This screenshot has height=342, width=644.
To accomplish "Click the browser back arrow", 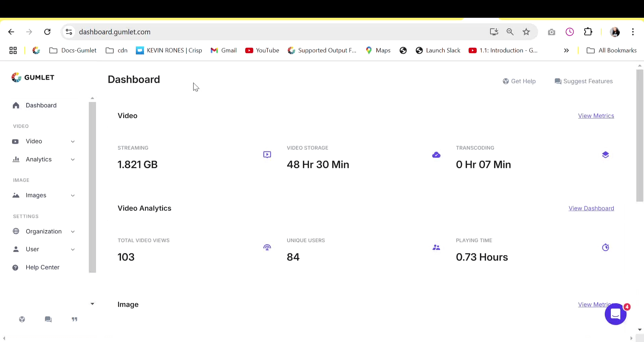I will tap(11, 32).
